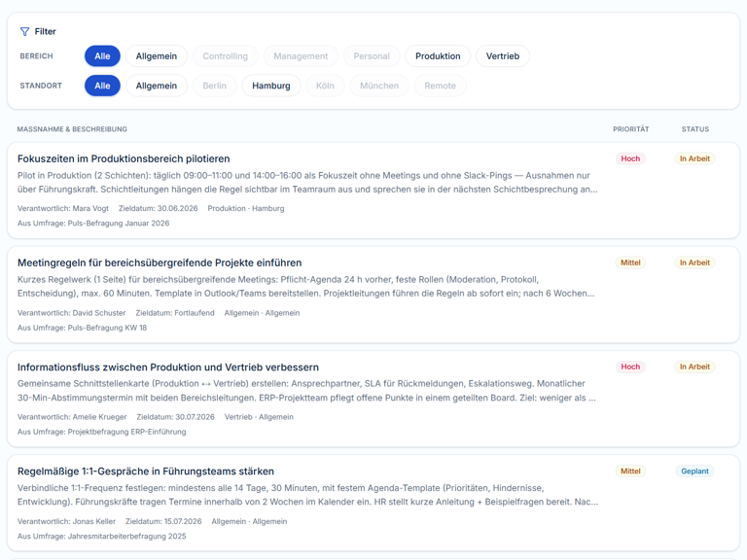The width and height of the screenshot is (747, 560).
Task: Click 'Zieldatum: 30.07.2026'
Action: point(176,417)
